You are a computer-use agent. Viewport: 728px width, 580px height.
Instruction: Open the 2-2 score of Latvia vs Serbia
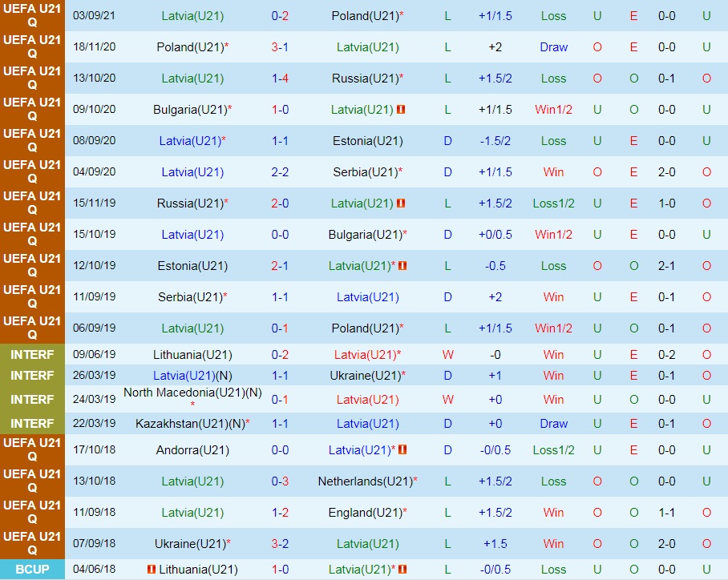coord(280,172)
